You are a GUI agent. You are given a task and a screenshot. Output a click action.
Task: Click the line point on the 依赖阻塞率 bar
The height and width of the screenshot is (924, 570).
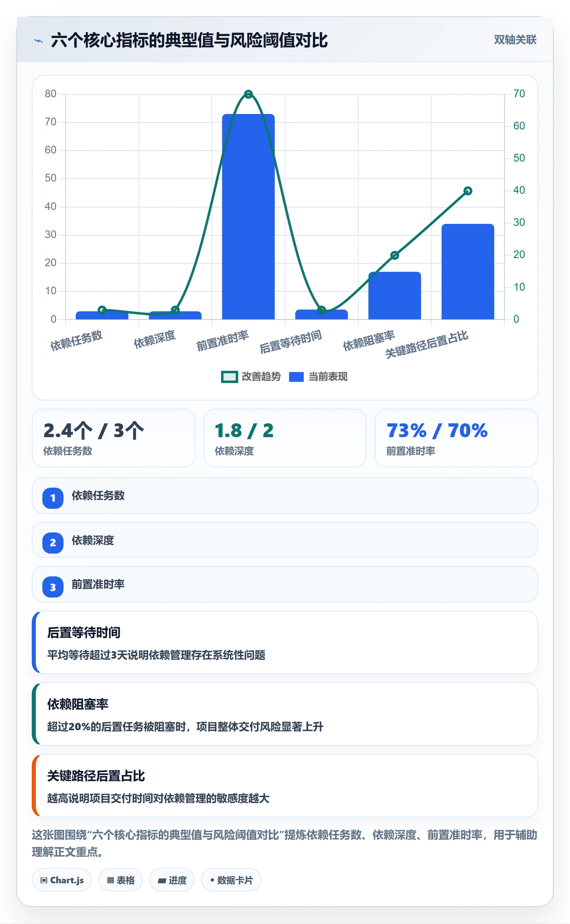tap(395, 255)
